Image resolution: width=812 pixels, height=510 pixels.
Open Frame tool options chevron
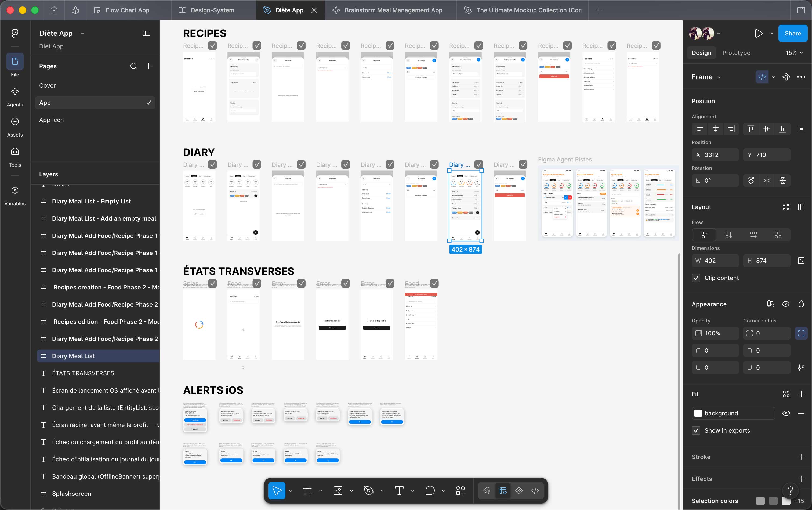click(x=321, y=491)
